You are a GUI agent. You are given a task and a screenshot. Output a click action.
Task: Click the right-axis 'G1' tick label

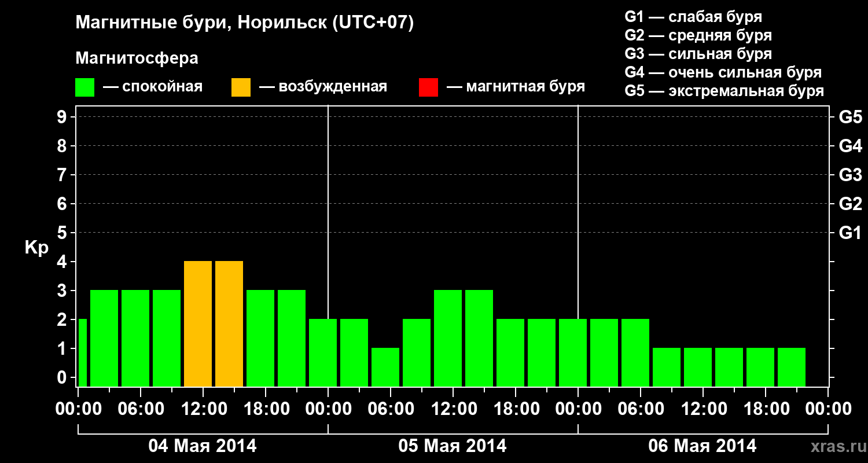click(x=851, y=233)
